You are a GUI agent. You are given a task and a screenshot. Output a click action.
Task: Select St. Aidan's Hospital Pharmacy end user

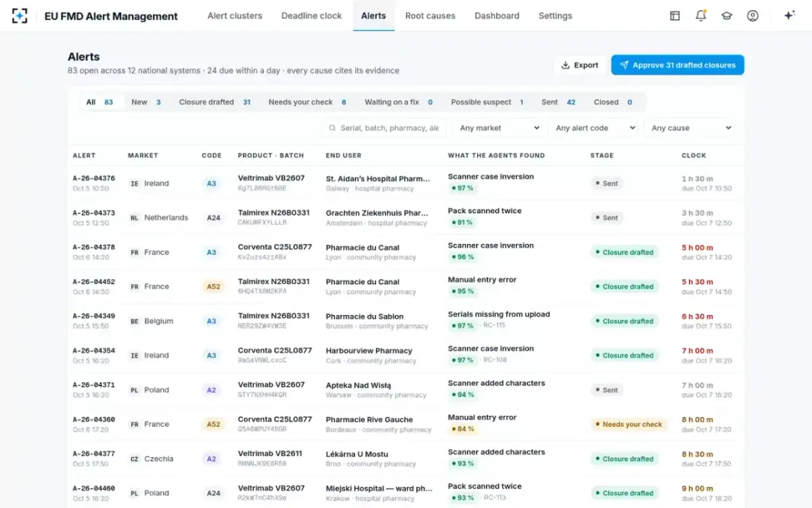pyautogui.click(x=378, y=179)
